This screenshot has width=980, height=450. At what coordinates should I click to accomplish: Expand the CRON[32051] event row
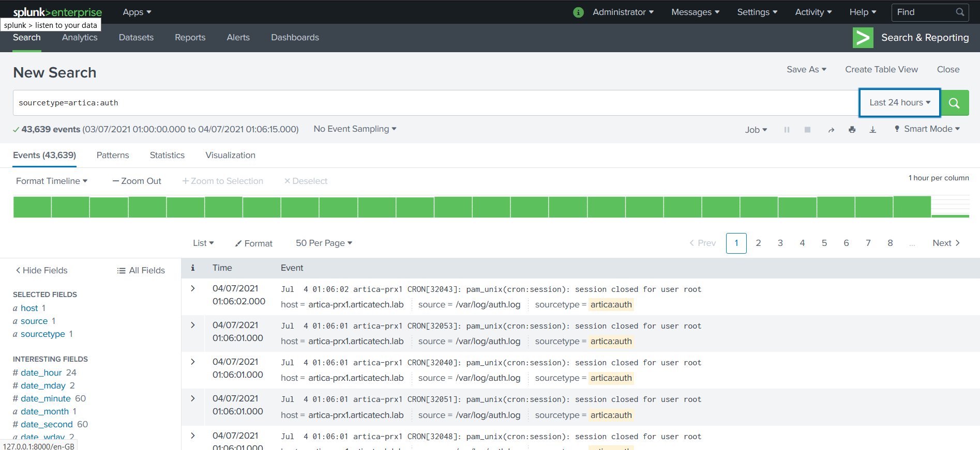pos(193,398)
